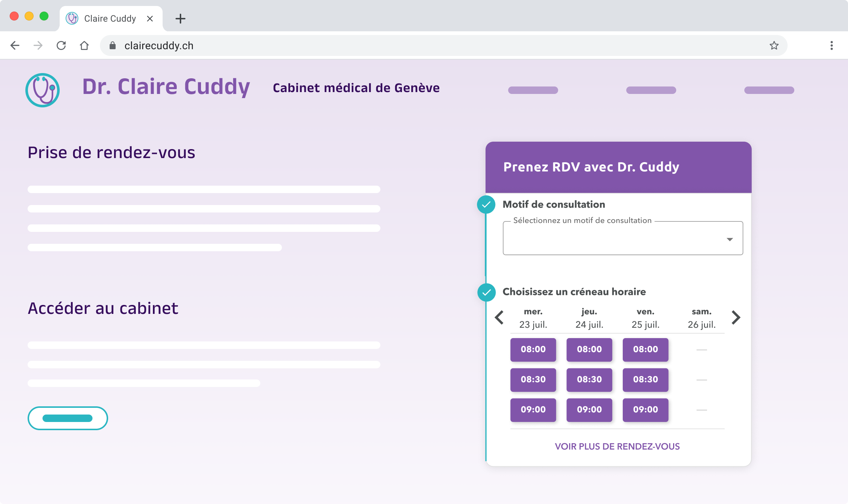
Task: Open a new browser tab
Action: [x=180, y=19]
